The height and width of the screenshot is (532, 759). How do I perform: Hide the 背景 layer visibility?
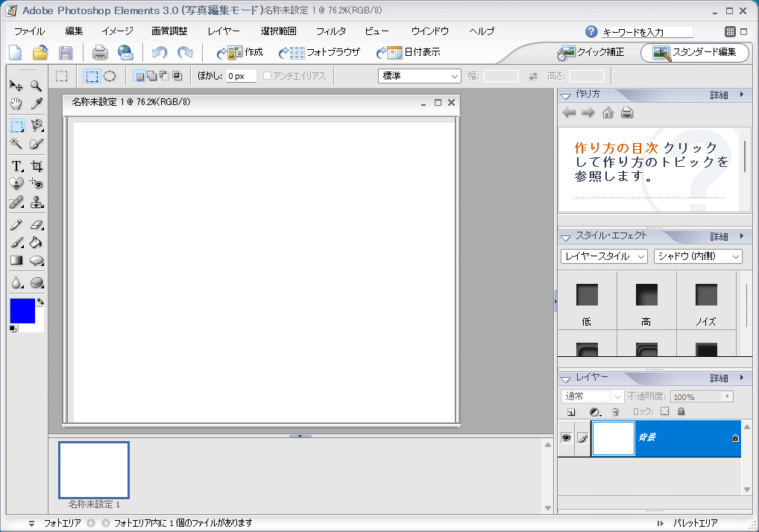pyautogui.click(x=566, y=439)
